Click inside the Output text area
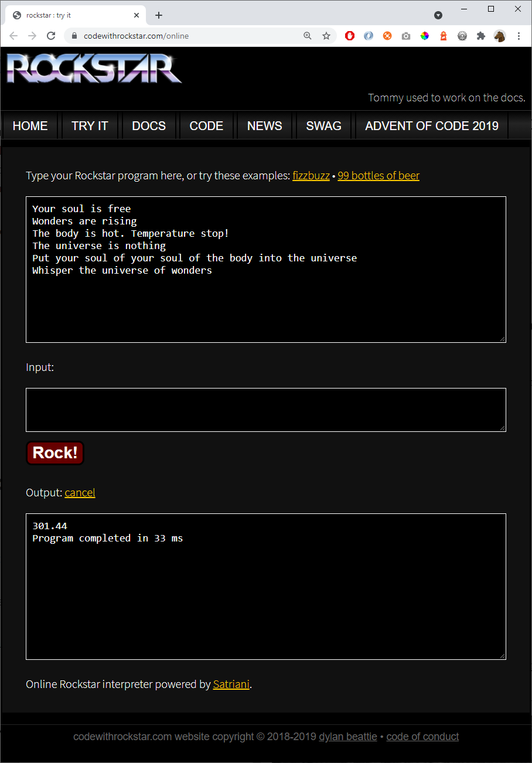The image size is (532, 763). (266, 587)
